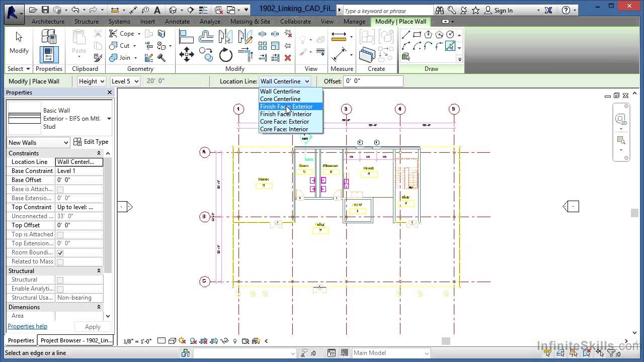Open the New Walls filter dropdown

38,143
